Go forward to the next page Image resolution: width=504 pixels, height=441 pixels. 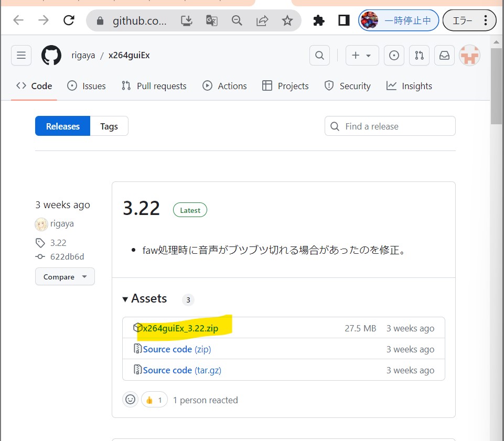(44, 20)
